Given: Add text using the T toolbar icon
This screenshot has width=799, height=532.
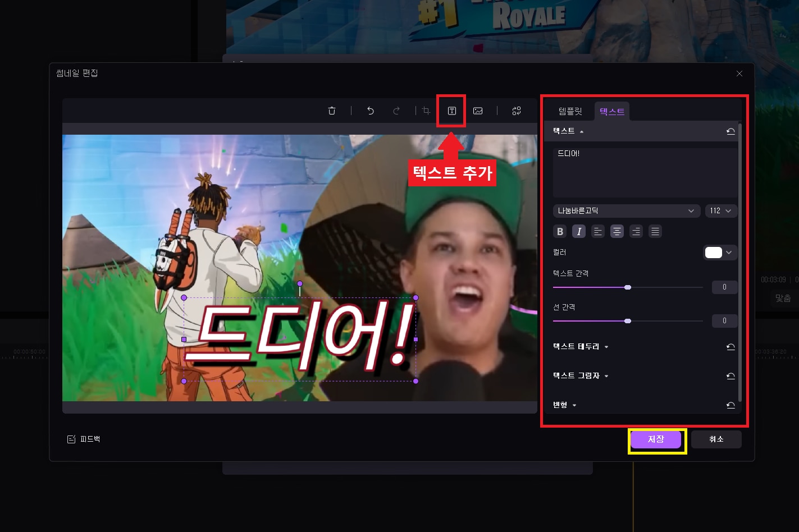Looking at the screenshot, I should coord(451,111).
